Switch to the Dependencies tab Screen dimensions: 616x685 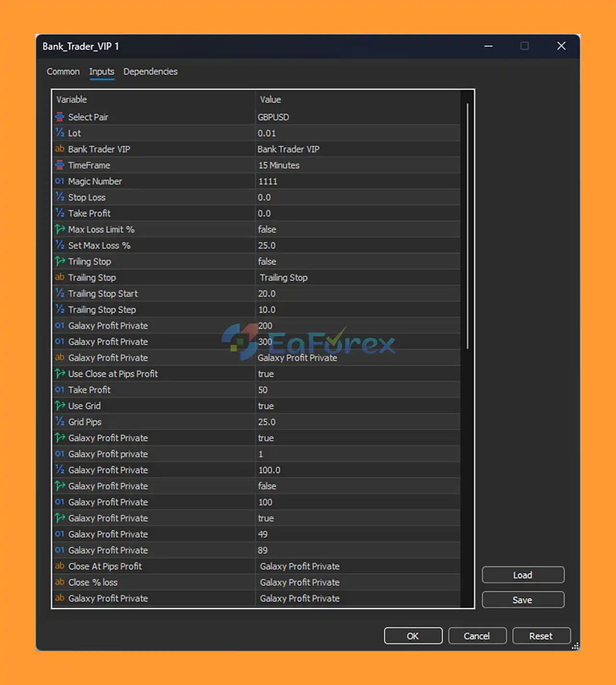(x=150, y=71)
